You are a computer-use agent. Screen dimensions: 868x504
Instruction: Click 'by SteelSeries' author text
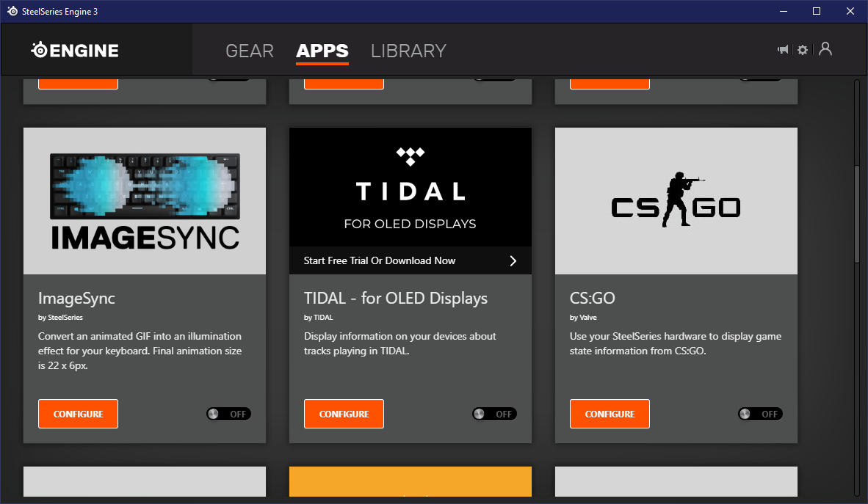[60, 318]
